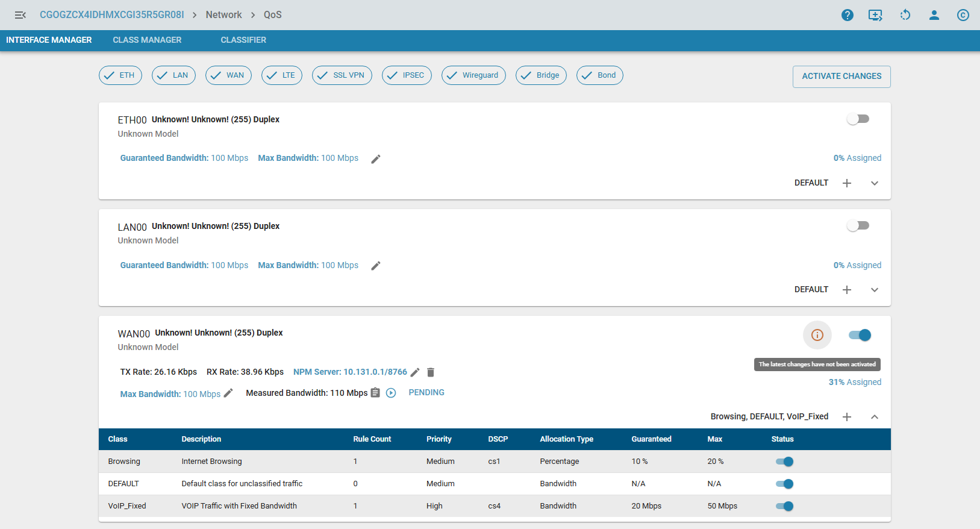Open the Classifier tab

point(243,40)
